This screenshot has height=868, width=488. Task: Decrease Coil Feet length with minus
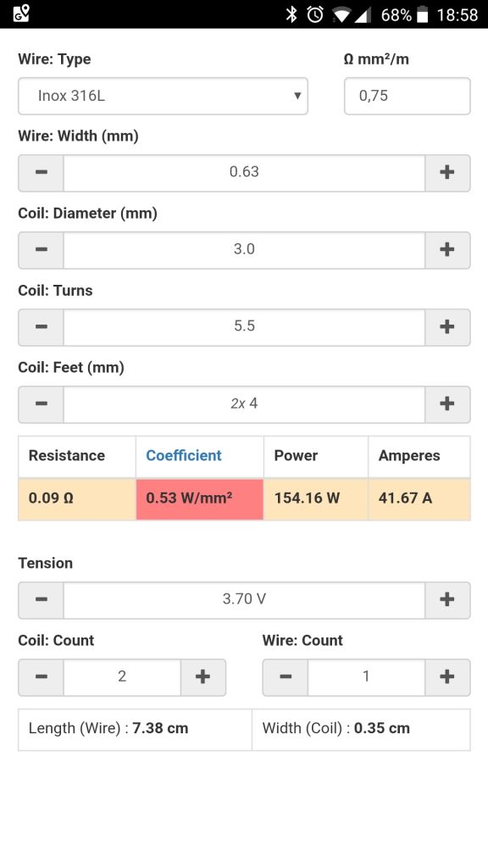[x=41, y=404]
